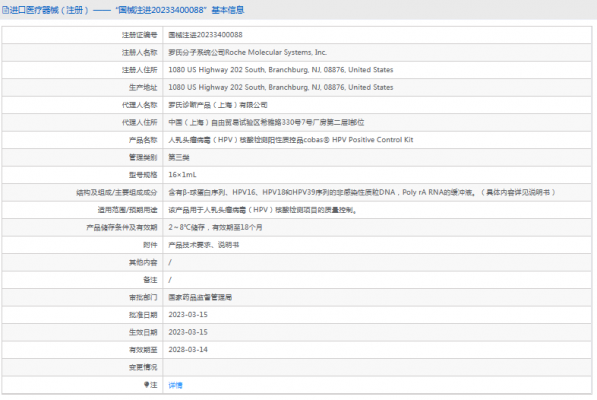Select the Roche Molecular Systems registrant name

click(247, 52)
